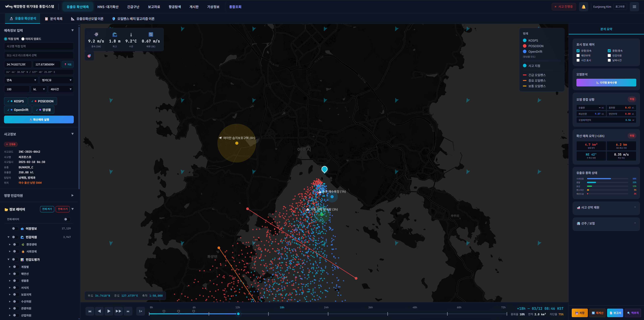Click the fast-forward playback icon
The width and height of the screenshot is (644, 320).
click(x=118, y=311)
